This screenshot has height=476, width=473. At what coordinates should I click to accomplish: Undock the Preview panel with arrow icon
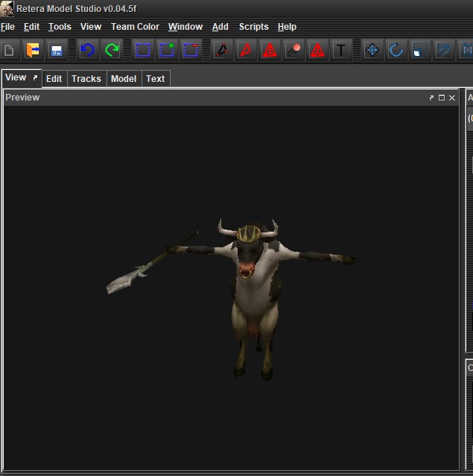click(x=431, y=98)
